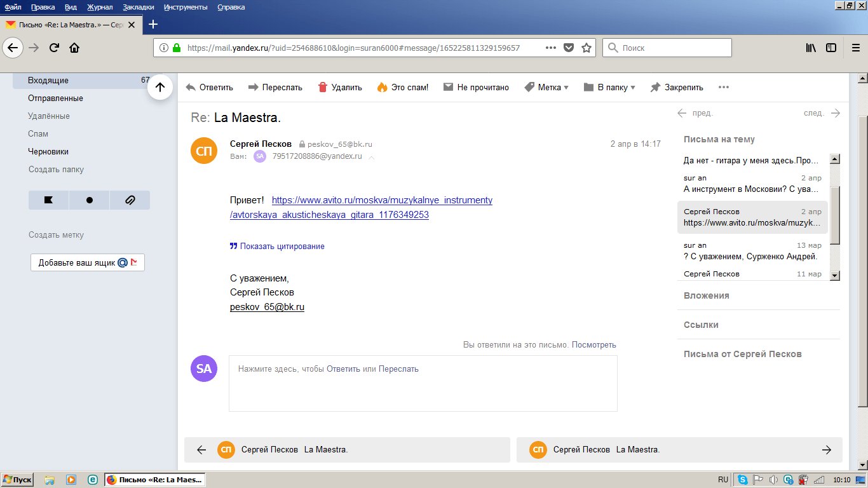Open the avito.ru guitar listing link
Viewport: 868px width, 488px height.
[361, 208]
